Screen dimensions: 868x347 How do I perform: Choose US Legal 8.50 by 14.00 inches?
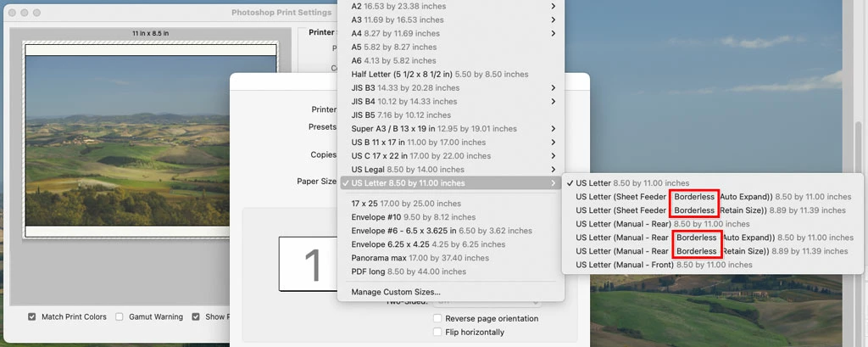pyautogui.click(x=451, y=169)
